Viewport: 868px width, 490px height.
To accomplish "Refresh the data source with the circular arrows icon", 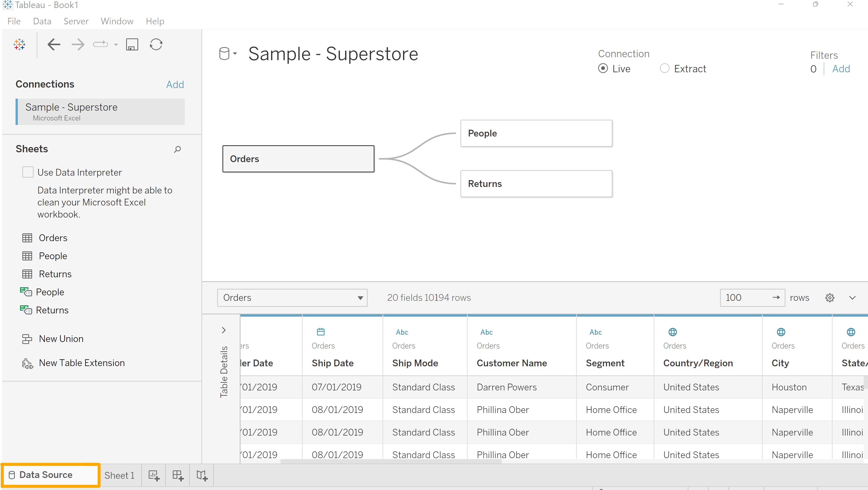I will [156, 44].
